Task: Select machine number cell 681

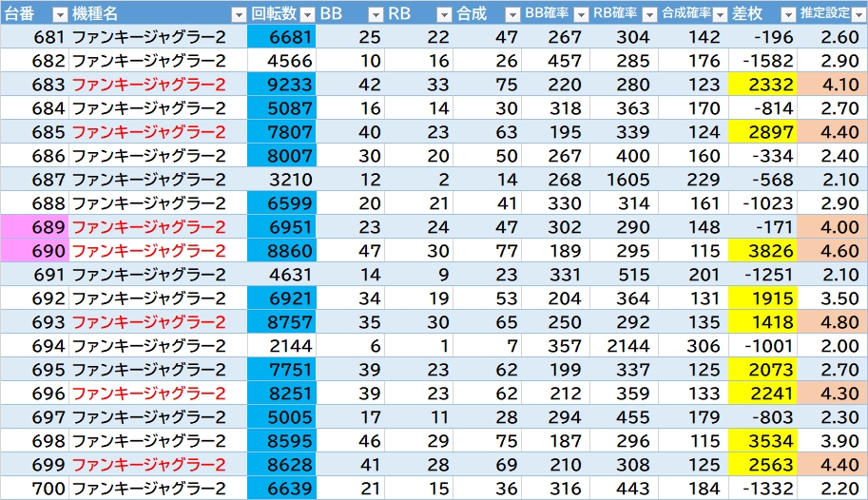Action: pyautogui.click(x=34, y=37)
